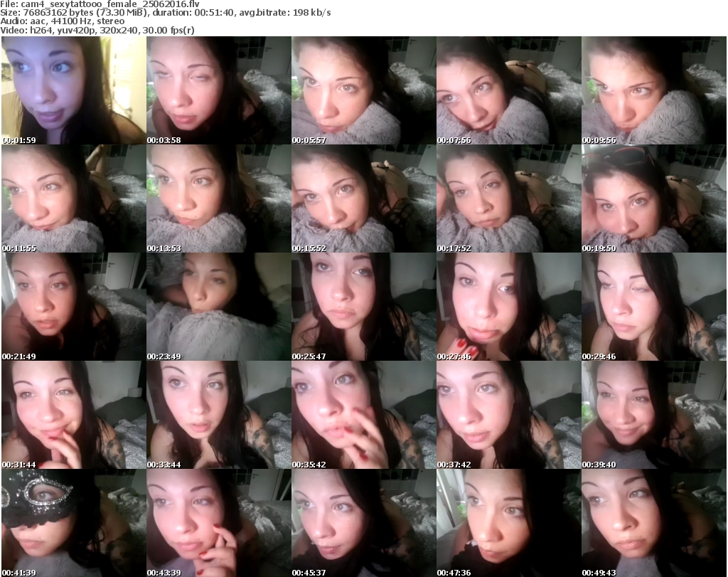Click the frame timestamped 00:49:43
Screen dimensions: 728x577
(x=654, y=523)
